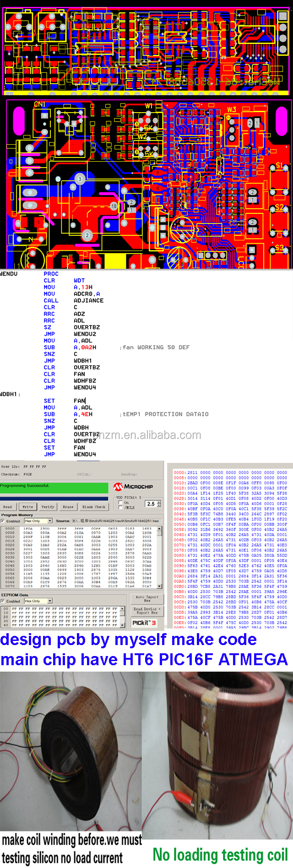Click the EEPROM Data vertical scrollbar

tap(122, 617)
